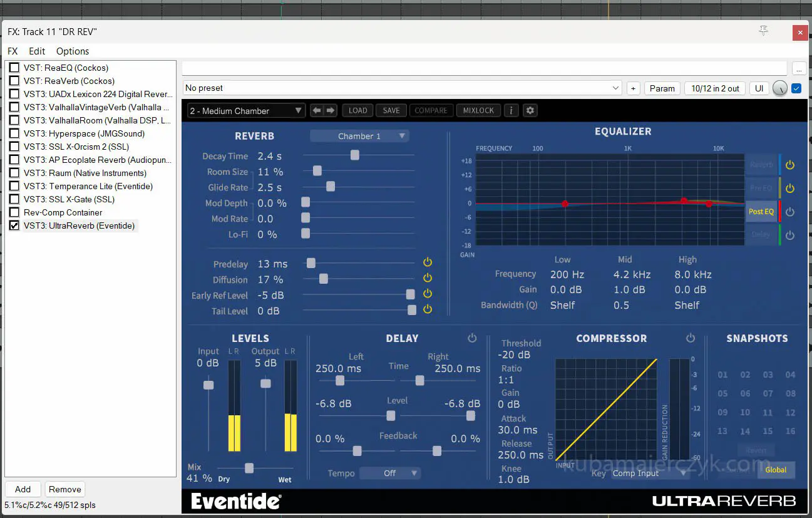Screen dimensions: 812x518
Task: Click the Decay Time slider handle
Action: [x=355, y=155]
